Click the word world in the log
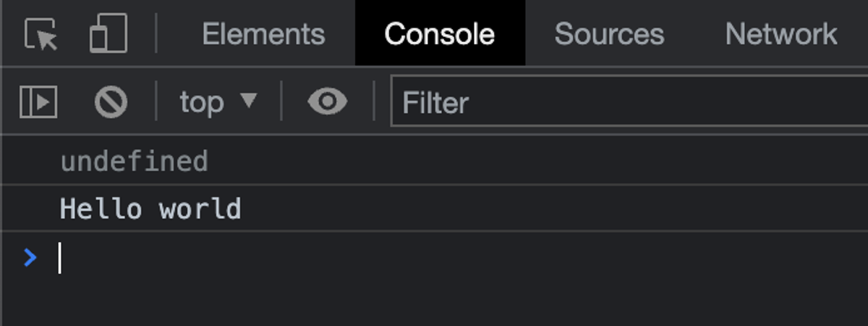868x326 pixels. point(200,209)
